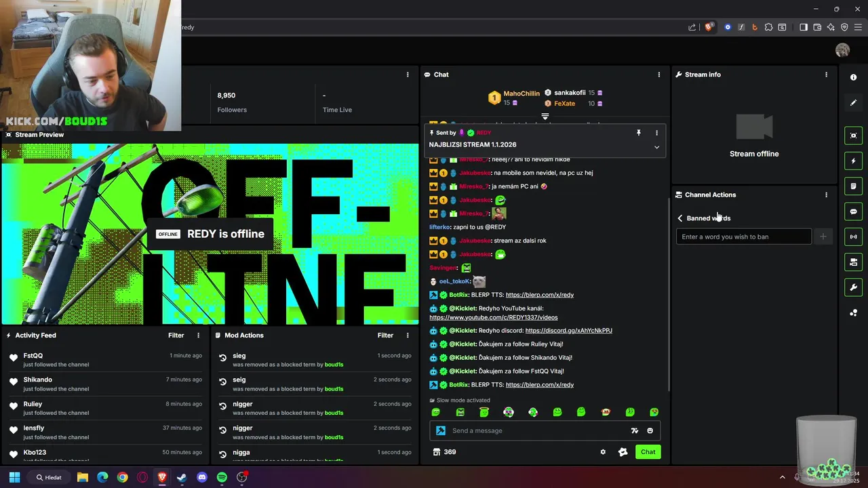Click heart icon next to Shikando follow
The image size is (868, 488).
coord(14,382)
